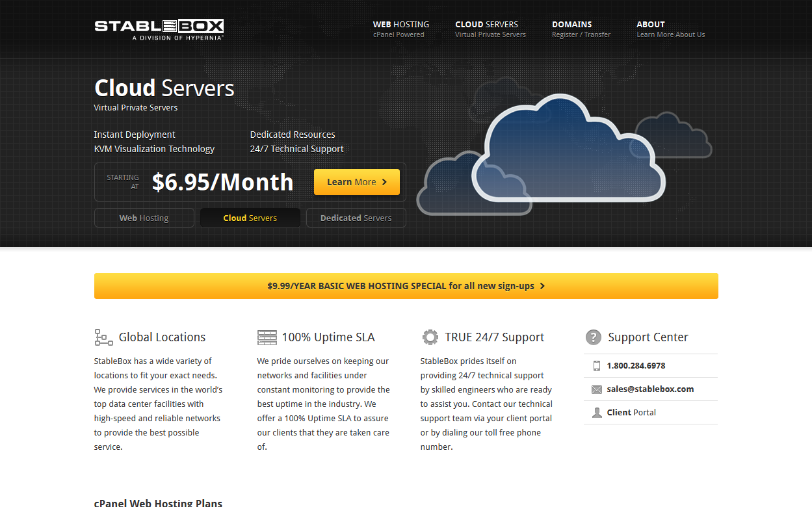Select the Cloud Servers banner tab
This screenshot has width=812, height=507.
[250, 218]
